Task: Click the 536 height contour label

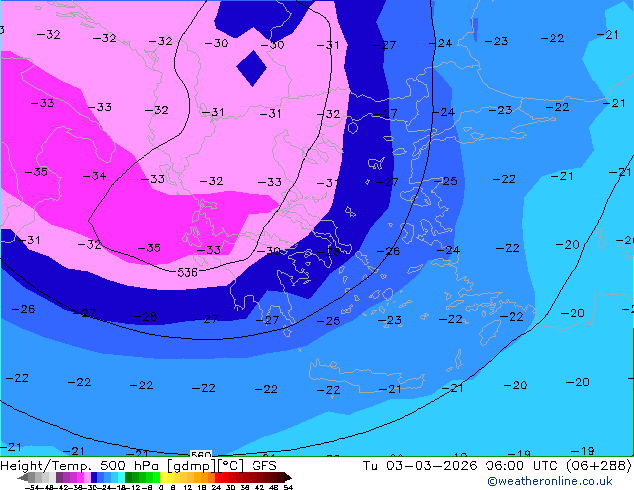Action: click(188, 272)
